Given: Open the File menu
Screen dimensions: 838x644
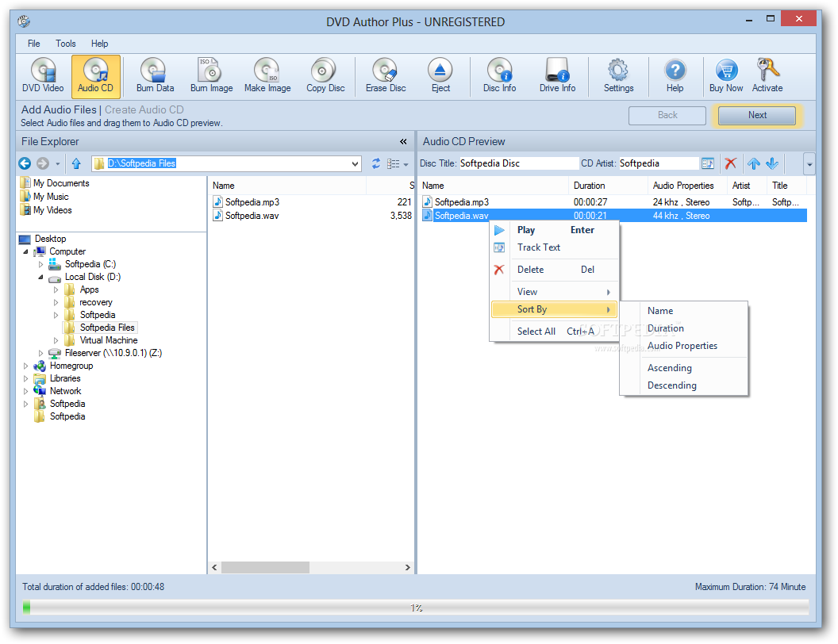Looking at the screenshot, I should pyautogui.click(x=33, y=44).
